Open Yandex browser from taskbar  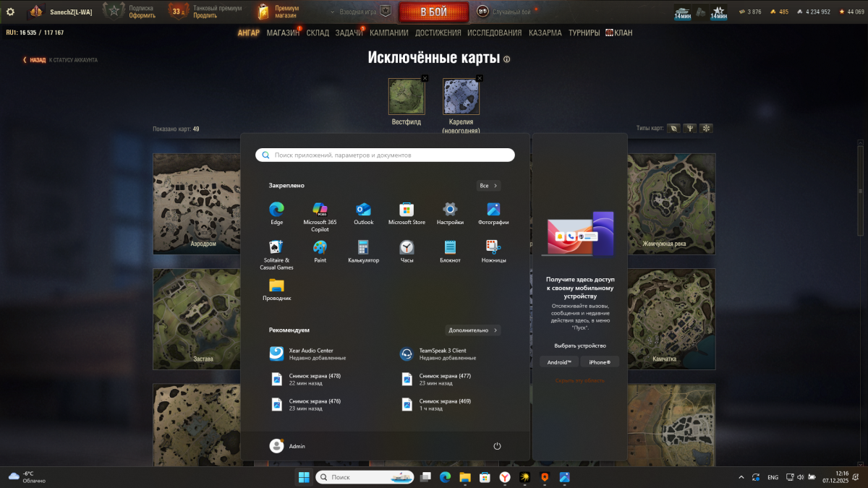[504, 477]
